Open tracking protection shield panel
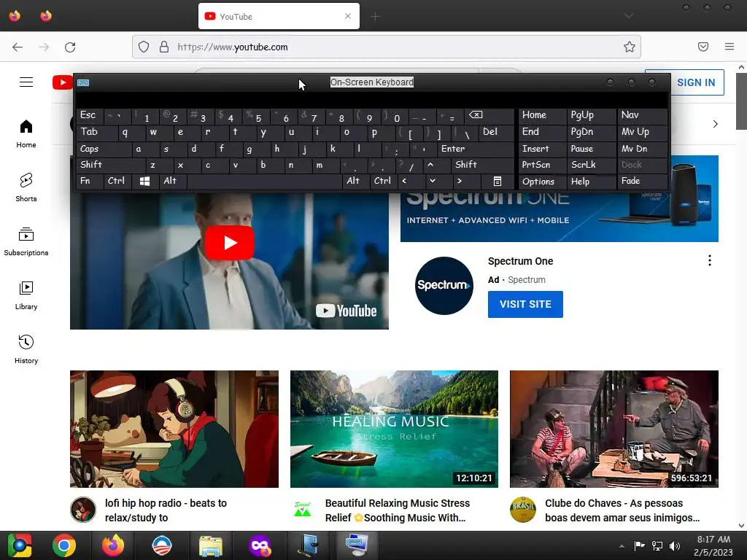This screenshot has width=747, height=560. click(x=144, y=47)
